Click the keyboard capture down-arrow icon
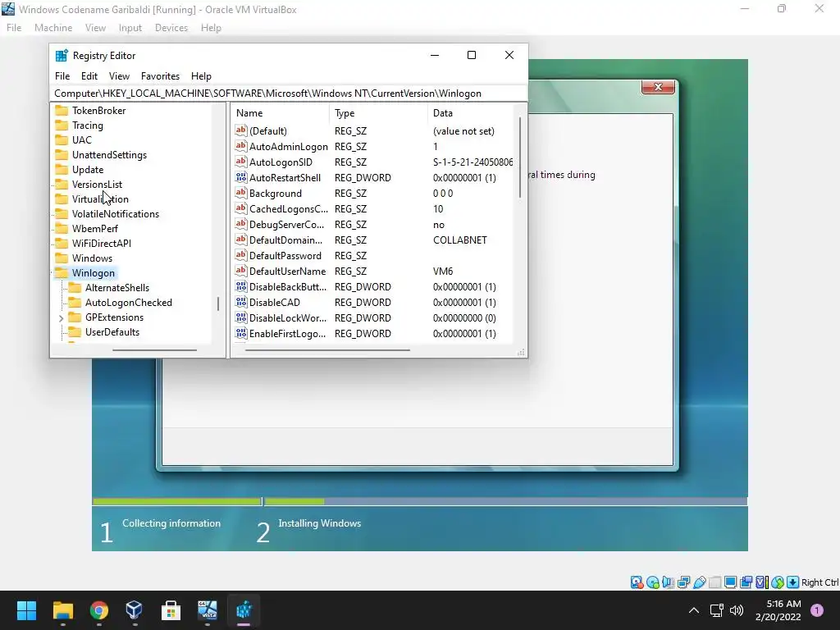The width and height of the screenshot is (840, 630). pyautogui.click(x=793, y=582)
